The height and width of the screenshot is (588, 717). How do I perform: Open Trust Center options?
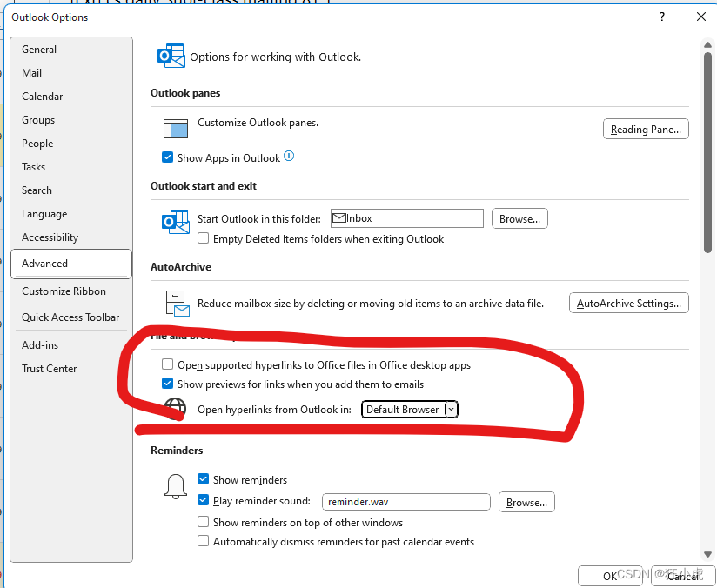71,369
